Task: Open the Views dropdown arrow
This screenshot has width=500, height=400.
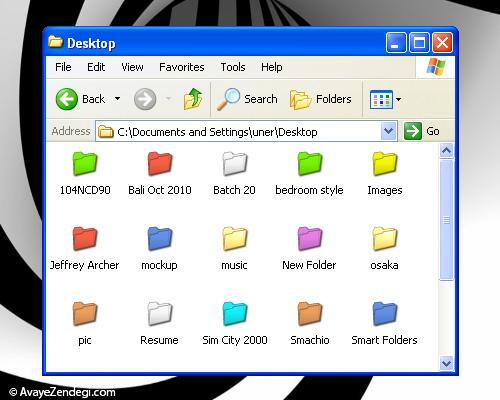Action: point(398,99)
